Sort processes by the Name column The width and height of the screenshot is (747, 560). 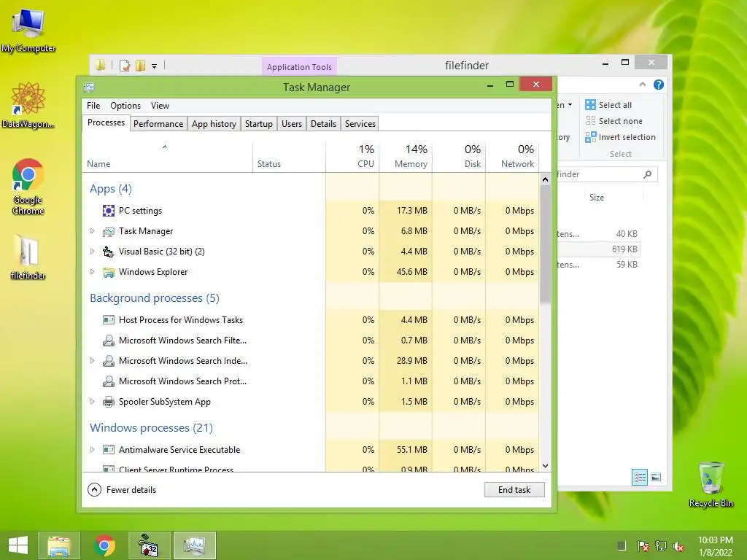(167, 157)
